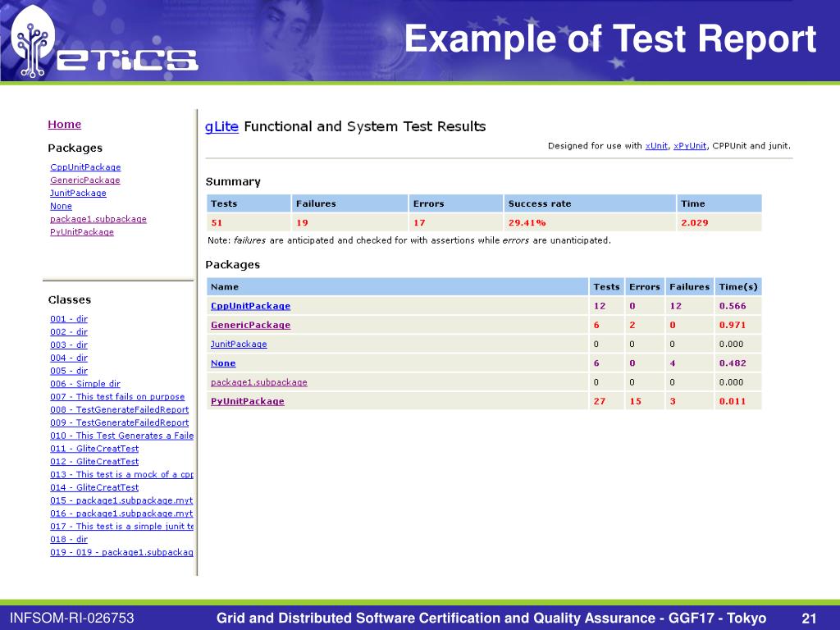Open class 016 - package1.subpackage
The image size is (840, 630).
pos(121,514)
